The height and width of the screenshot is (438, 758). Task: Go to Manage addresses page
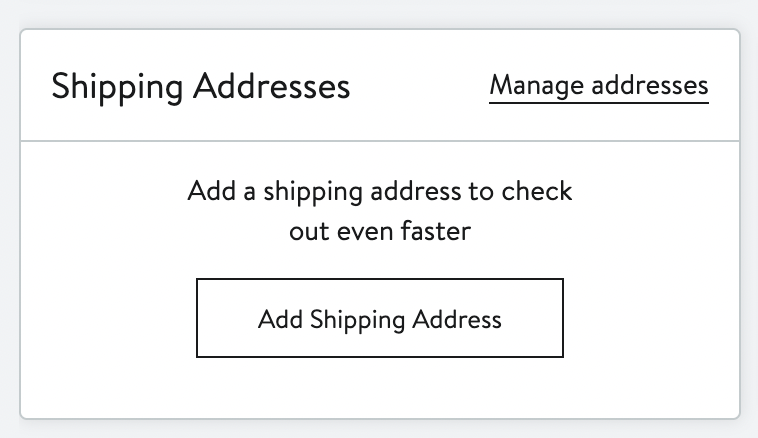pyautogui.click(x=598, y=86)
